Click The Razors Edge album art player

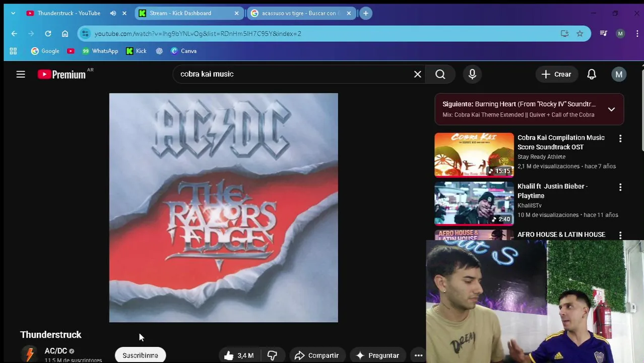click(x=223, y=208)
